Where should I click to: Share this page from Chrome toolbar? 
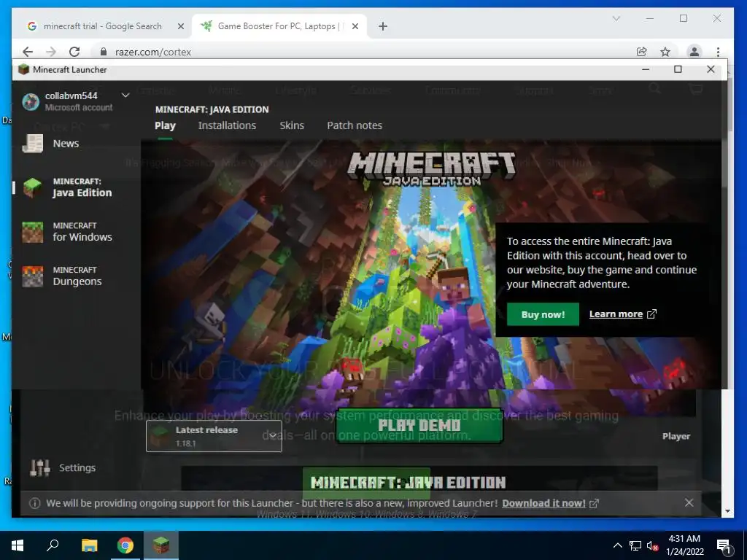click(642, 52)
